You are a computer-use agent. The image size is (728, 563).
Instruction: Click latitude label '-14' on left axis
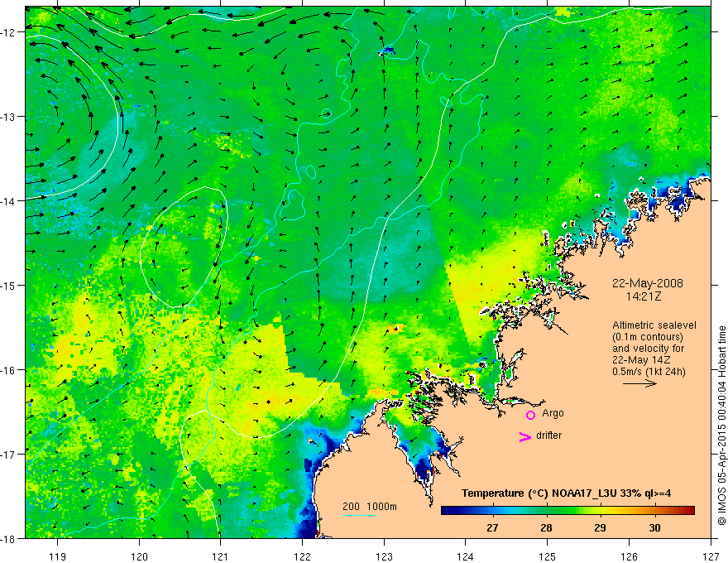[8, 201]
